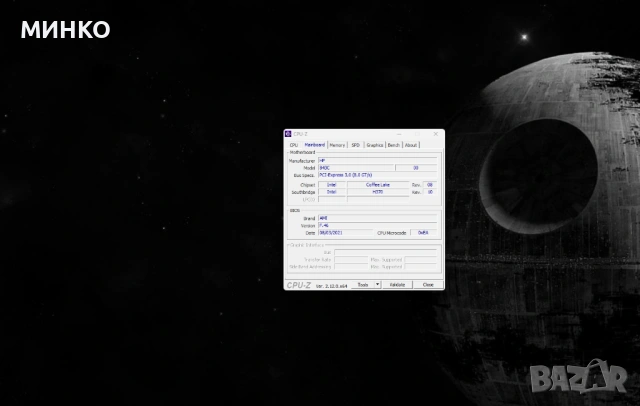Viewport: 640px width, 406px height.
Task: Click the Chipset vendor Intel value
Action: pyautogui.click(x=332, y=185)
